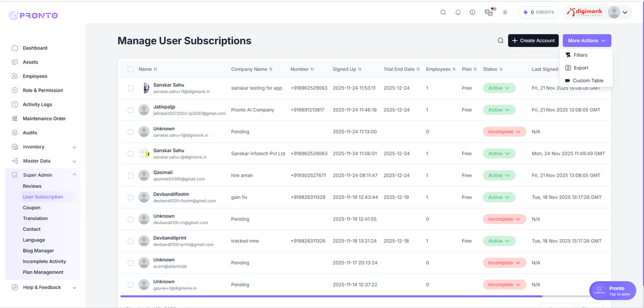Select the checkbox for Qasimali row

coord(130,175)
